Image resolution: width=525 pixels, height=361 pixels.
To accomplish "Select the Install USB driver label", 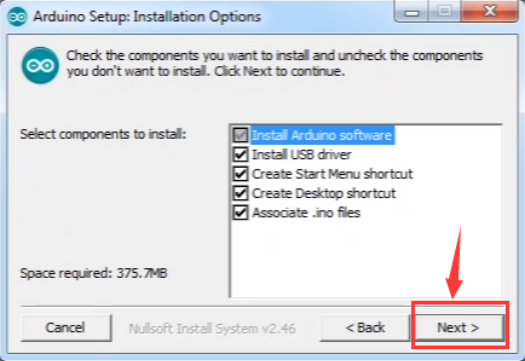I will click(x=302, y=155).
